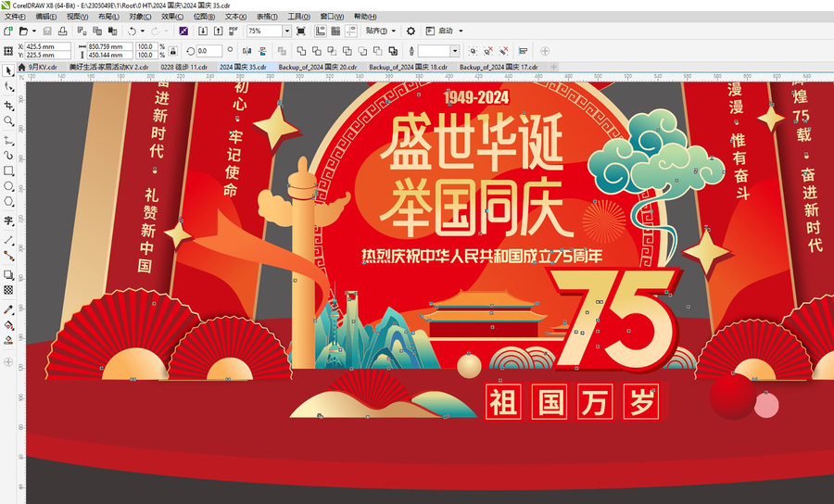
Task: Select the Text tool
Action: [8, 220]
